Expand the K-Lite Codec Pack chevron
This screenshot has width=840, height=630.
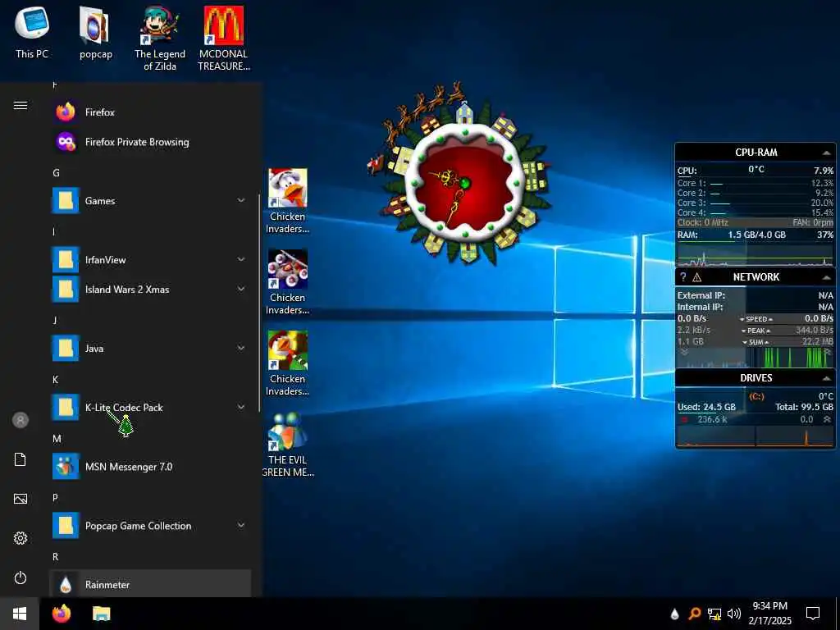click(241, 407)
